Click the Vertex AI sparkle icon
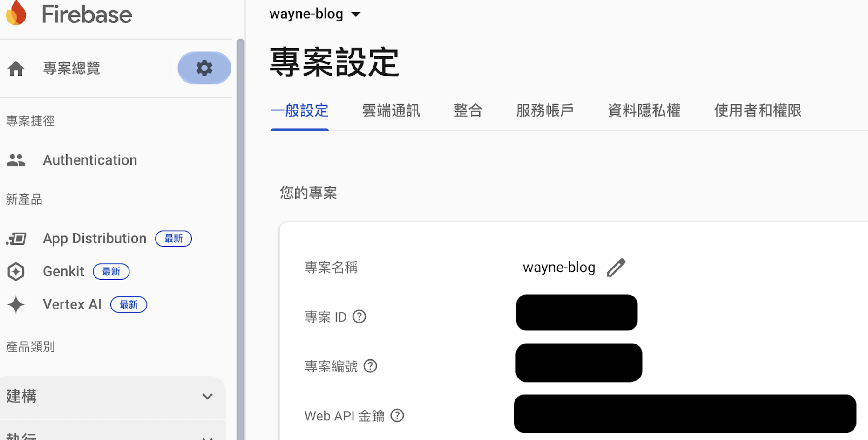The height and width of the screenshot is (440, 868). [16, 305]
